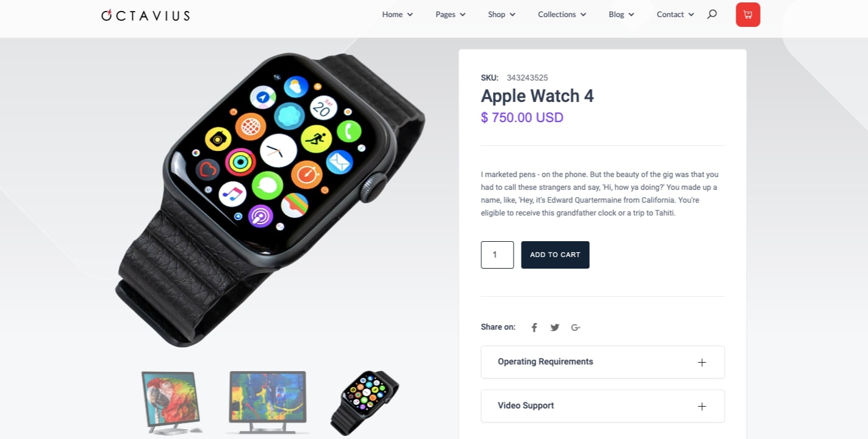Screen dimensions: 868x439
Task: Open the Pages dropdown menu
Action: click(x=451, y=15)
